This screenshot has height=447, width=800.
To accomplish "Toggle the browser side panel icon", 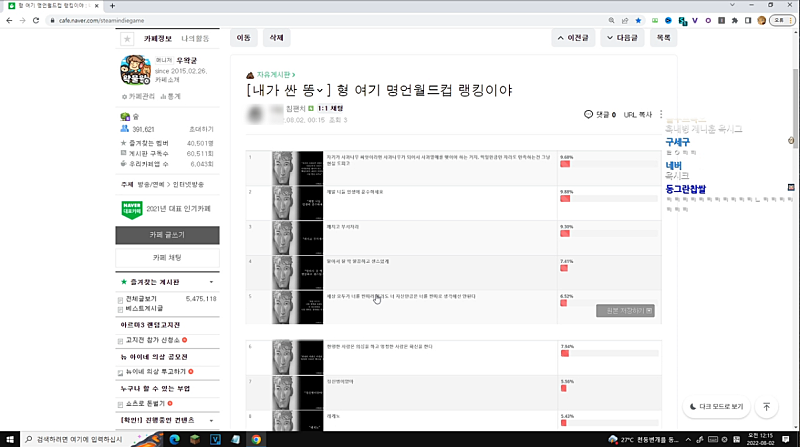I will tap(748, 20).
